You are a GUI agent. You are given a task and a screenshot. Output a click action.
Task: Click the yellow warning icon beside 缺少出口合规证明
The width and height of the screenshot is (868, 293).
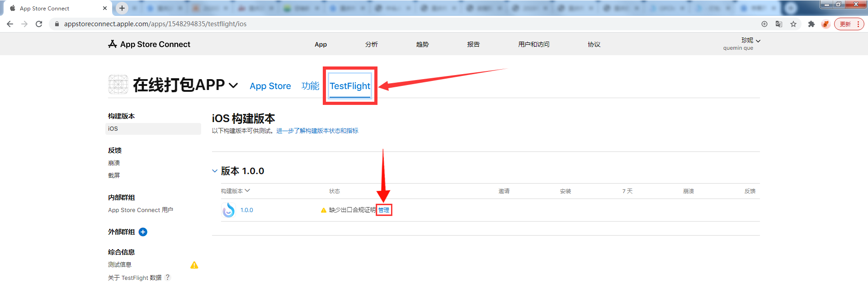point(324,210)
